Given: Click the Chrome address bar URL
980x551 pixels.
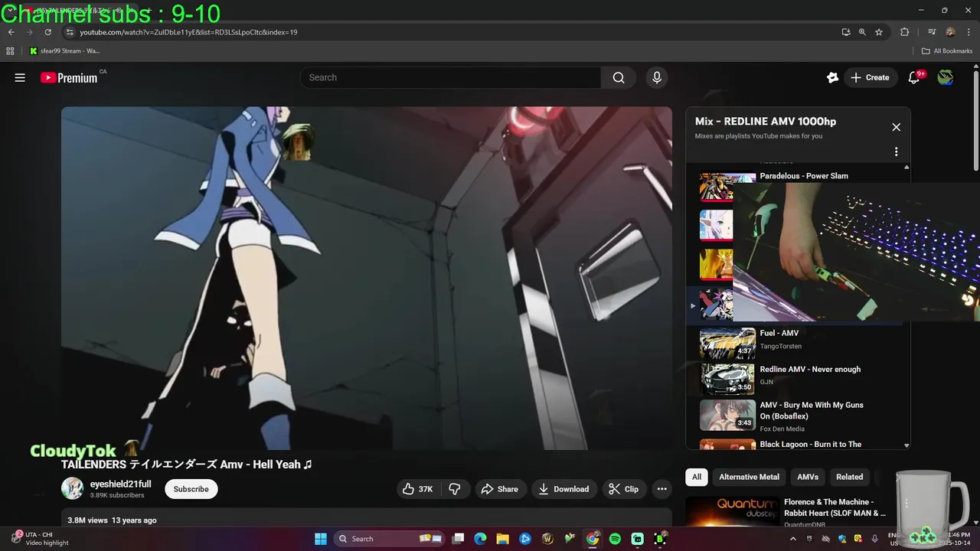Looking at the screenshot, I should 188,32.
